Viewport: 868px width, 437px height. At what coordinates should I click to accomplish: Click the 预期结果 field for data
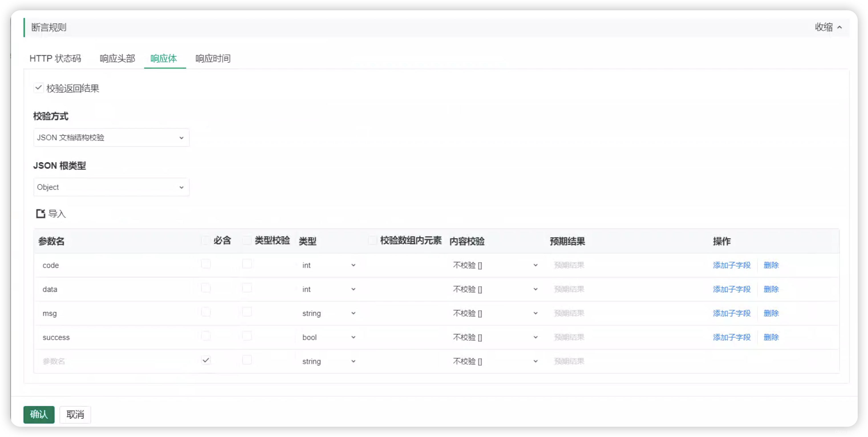tap(627, 289)
